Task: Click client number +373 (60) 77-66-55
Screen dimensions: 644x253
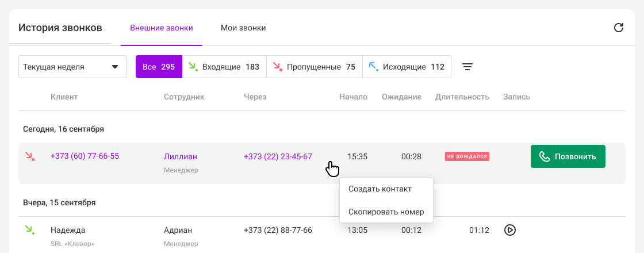Action: click(85, 156)
